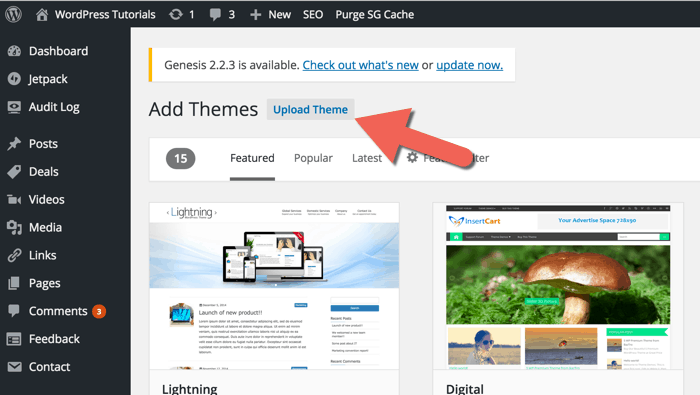Viewport: 700px width, 395px height.
Task: Click the Videos camera icon
Action: [x=14, y=200]
